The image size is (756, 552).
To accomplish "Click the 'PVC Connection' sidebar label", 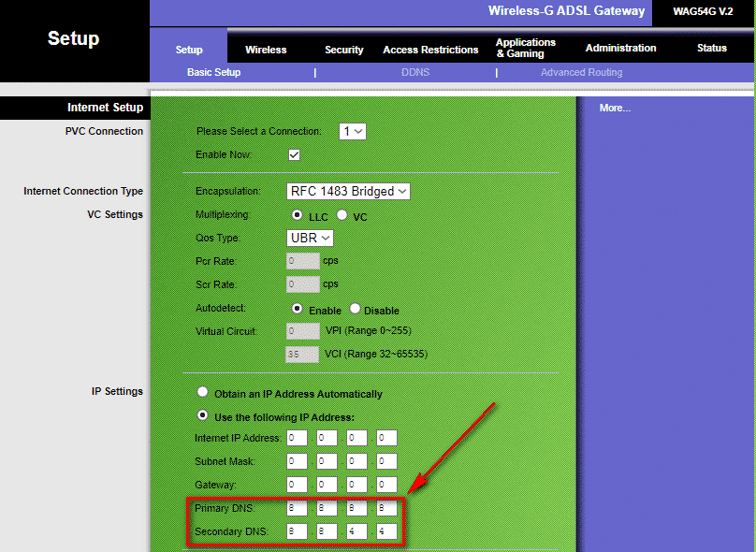I will coord(104,131).
